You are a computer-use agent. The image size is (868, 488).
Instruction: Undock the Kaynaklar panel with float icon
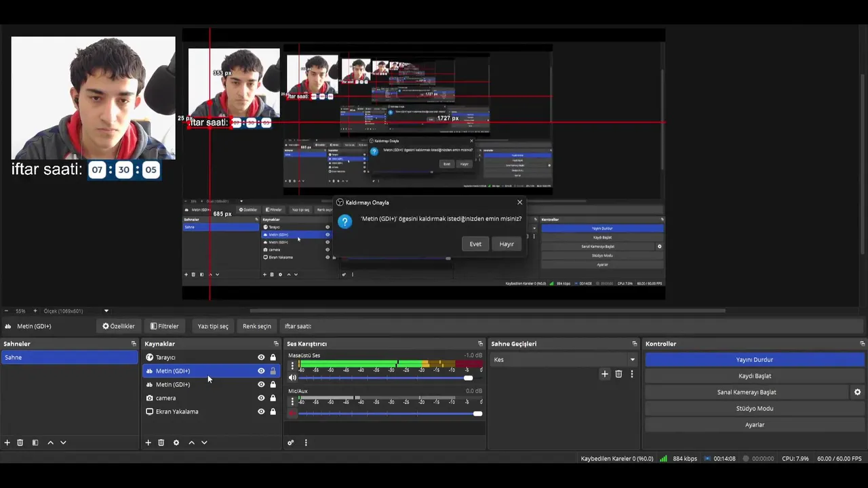(x=276, y=344)
